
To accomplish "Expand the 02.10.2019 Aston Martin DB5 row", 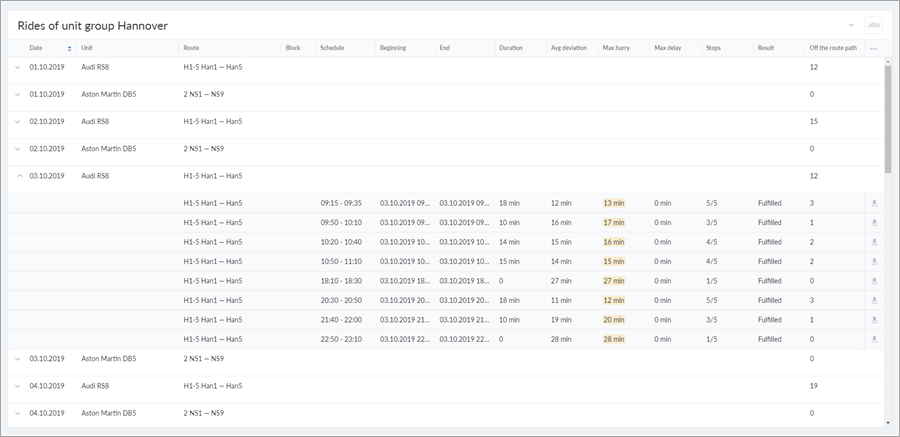I will [17, 149].
